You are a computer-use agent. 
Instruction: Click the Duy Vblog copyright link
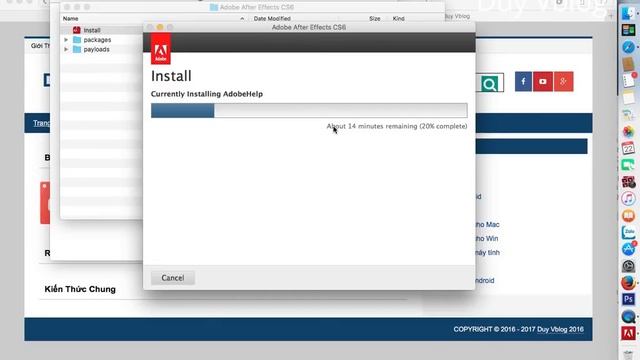click(560, 329)
